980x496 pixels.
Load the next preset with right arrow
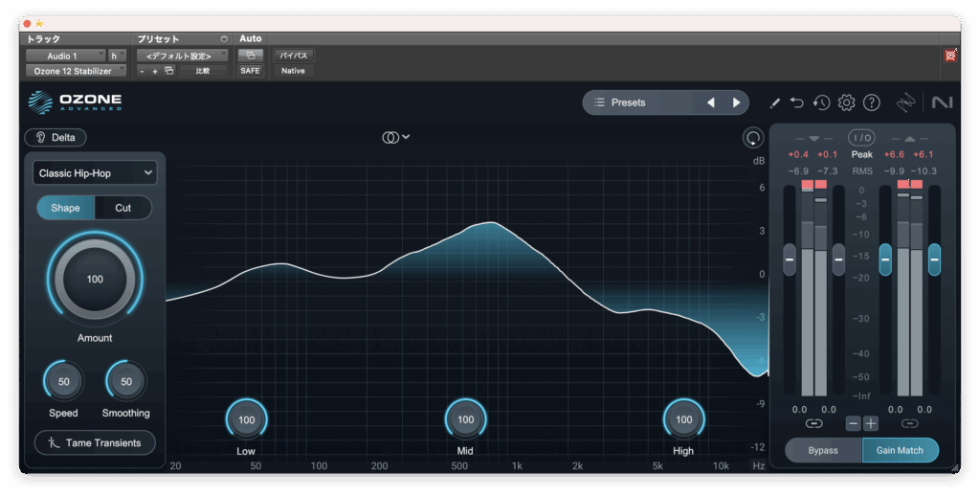coord(736,102)
